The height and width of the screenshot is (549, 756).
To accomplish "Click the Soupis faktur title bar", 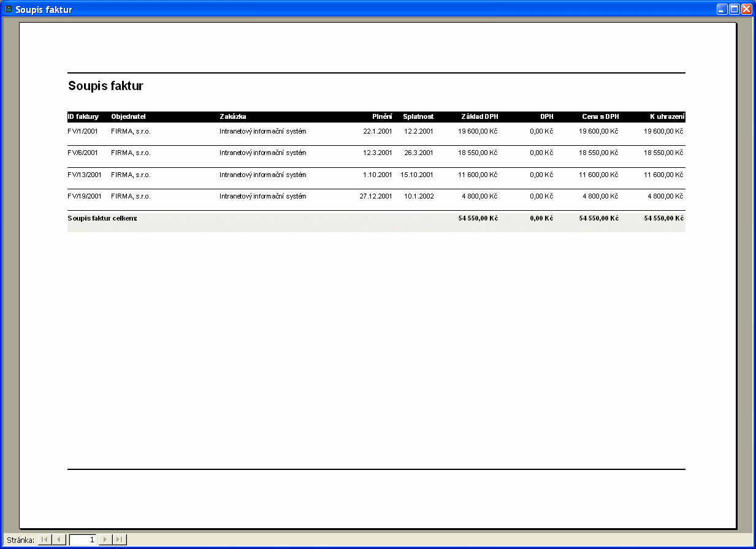I will click(x=368, y=9).
